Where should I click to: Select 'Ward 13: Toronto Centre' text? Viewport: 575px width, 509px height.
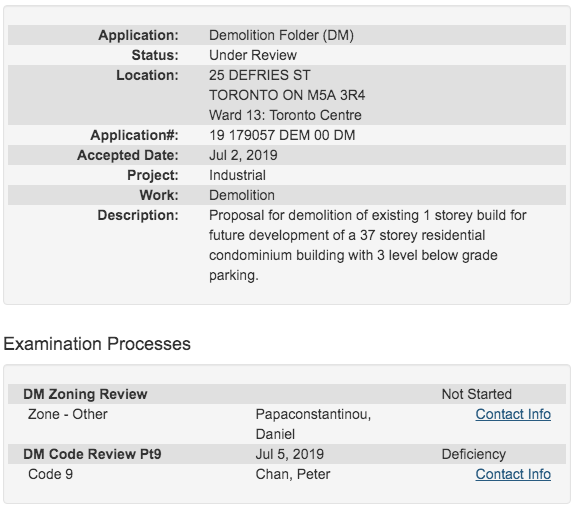[x=285, y=115]
